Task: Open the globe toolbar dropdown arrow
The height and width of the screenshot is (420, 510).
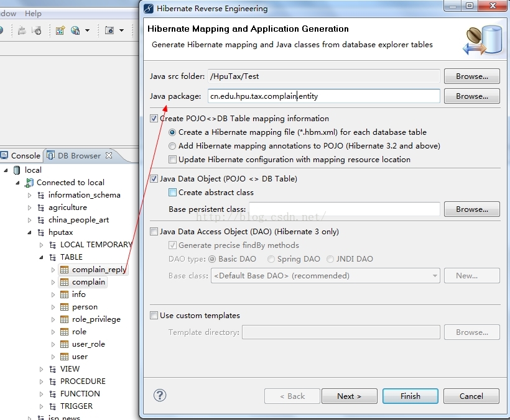Action: pos(88,30)
